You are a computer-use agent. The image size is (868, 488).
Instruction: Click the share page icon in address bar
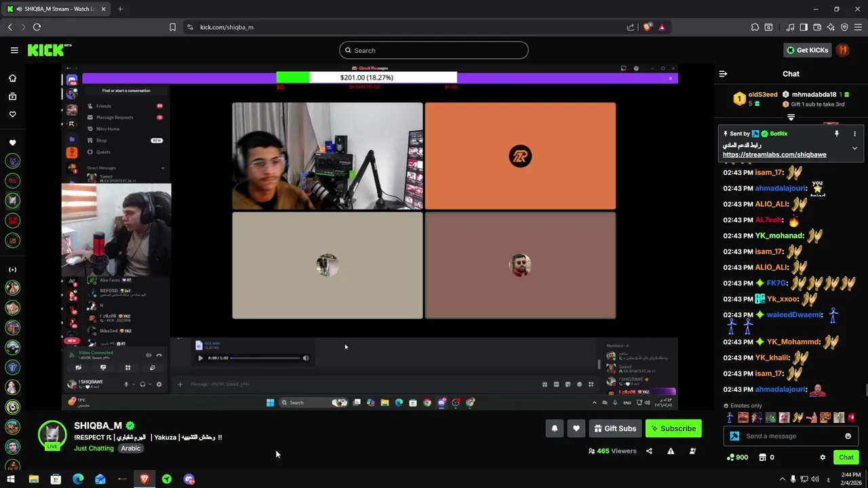[631, 27]
